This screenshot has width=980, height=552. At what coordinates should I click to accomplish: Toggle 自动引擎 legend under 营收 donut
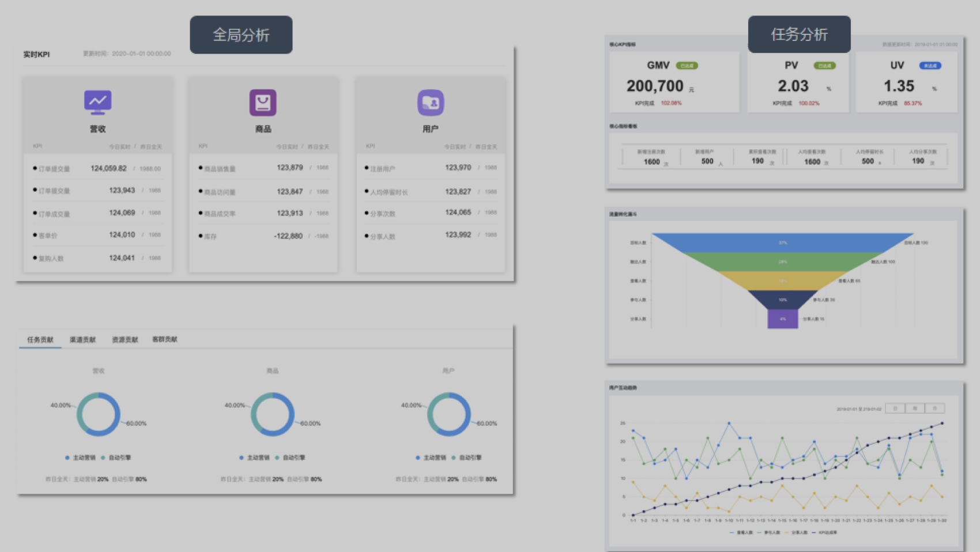pos(116,458)
